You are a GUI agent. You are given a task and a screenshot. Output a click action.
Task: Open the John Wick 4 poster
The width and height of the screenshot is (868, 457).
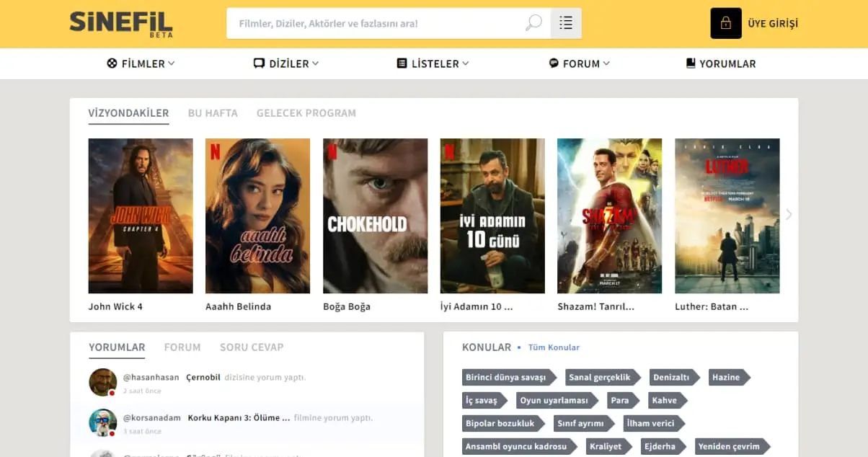click(141, 216)
